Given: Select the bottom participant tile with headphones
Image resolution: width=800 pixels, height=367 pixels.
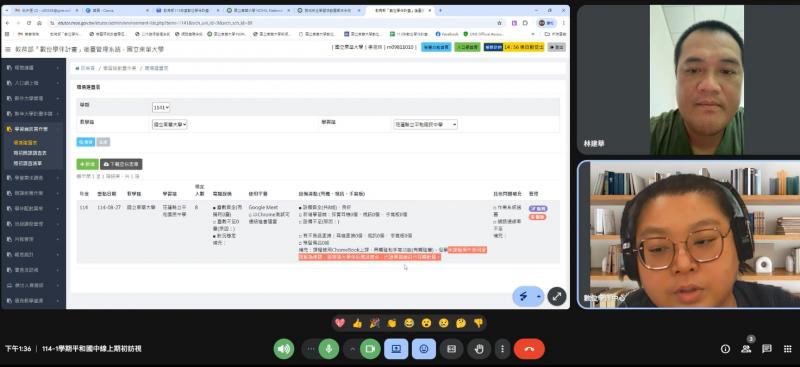Looking at the screenshot, I should [x=689, y=235].
